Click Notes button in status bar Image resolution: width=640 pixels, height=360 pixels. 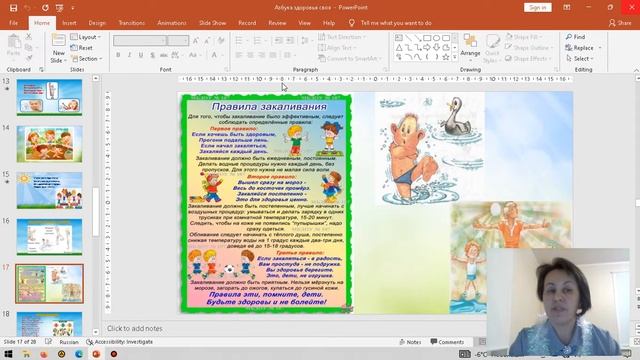pos(410,342)
